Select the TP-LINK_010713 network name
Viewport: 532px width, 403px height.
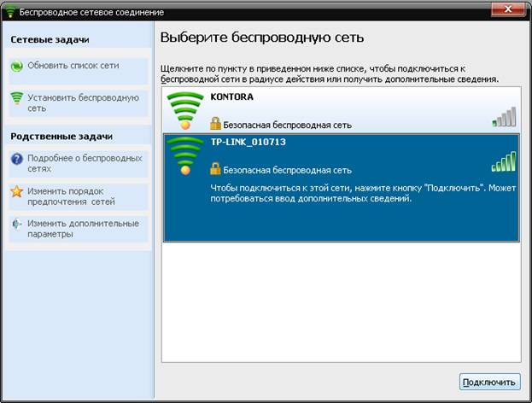pos(248,142)
